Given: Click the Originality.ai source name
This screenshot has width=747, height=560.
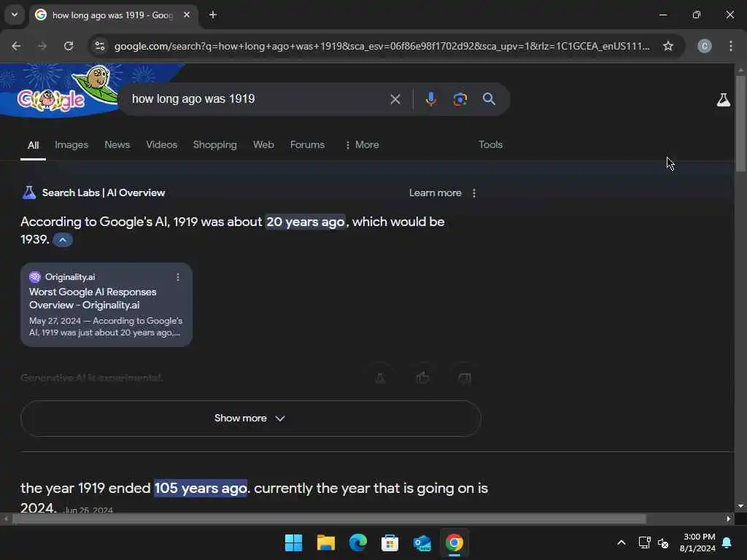Looking at the screenshot, I should 70,277.
